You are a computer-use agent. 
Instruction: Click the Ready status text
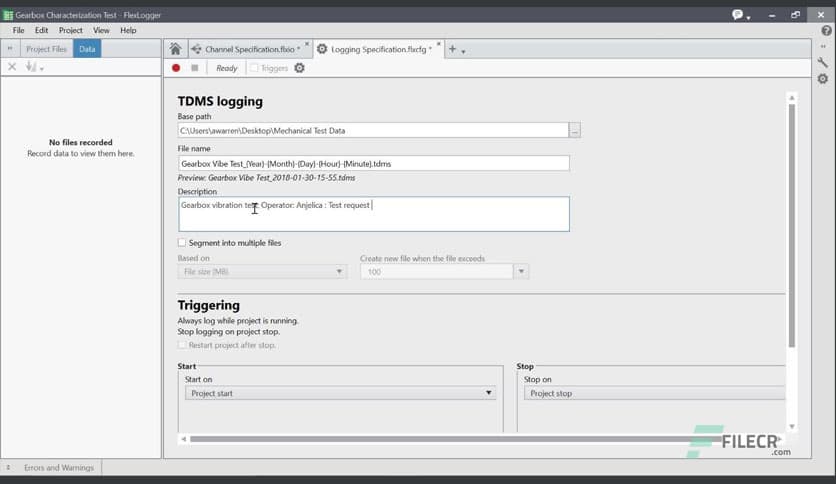click(227, 68)
